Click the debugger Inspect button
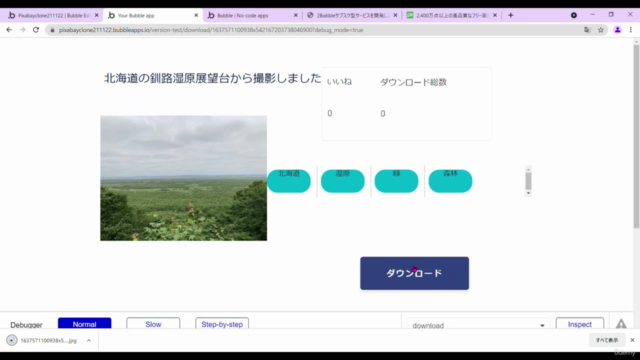640x360 pixels. (x=580, y=324)
